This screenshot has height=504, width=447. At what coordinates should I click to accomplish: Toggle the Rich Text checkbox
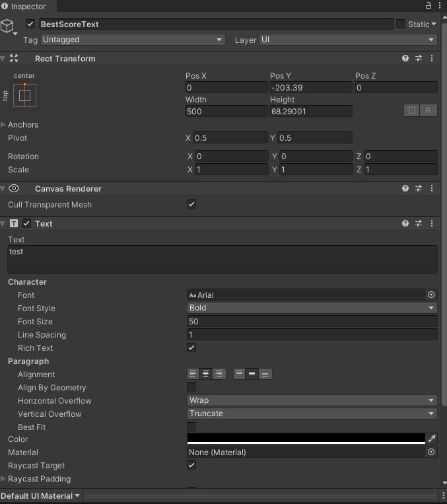(x=191, y=347)
